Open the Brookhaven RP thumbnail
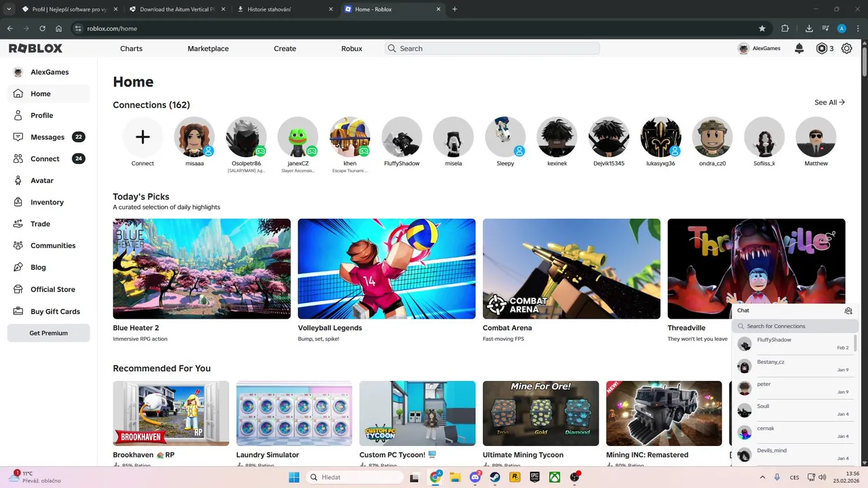This screenshot has height=488, width=868. 171,413
